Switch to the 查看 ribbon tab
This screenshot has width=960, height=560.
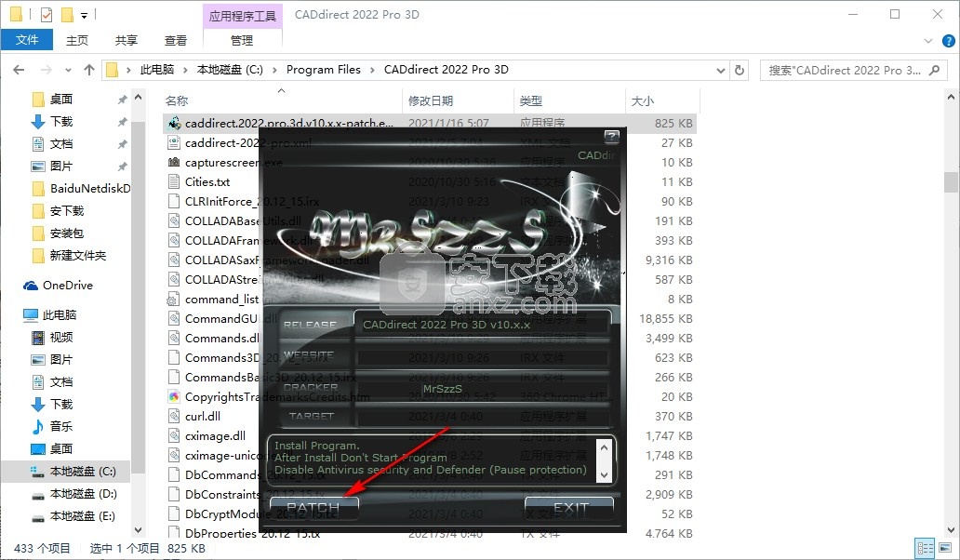pos(176,40)
